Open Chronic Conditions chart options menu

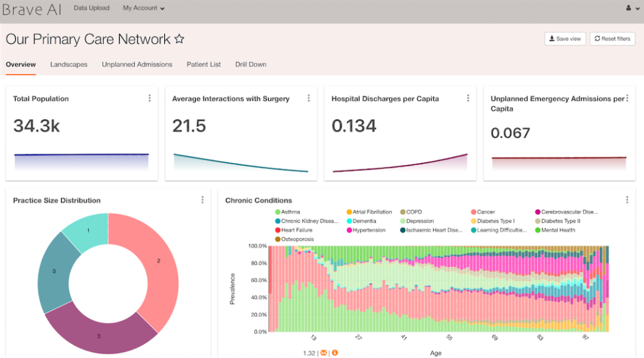coord(627,200)
